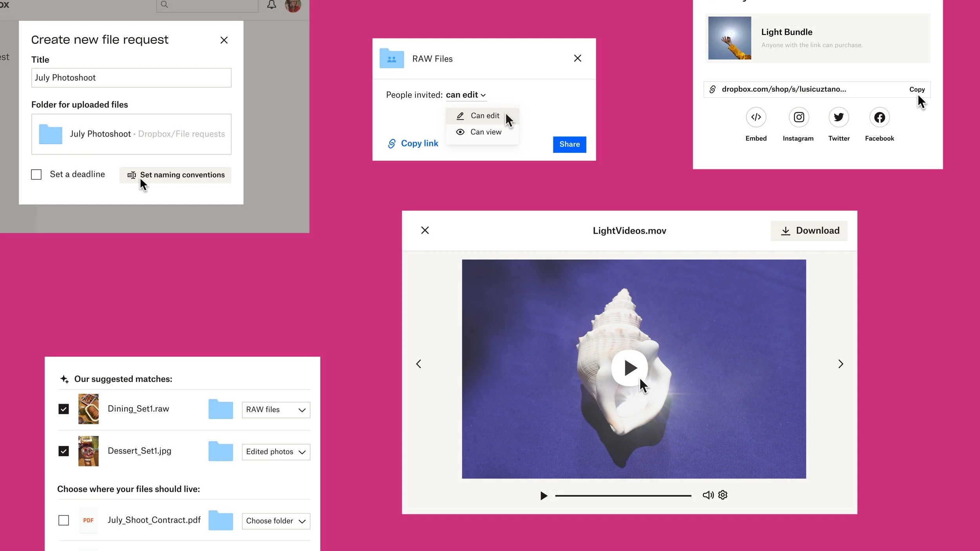Expand the Edited photos folder dropdown
The height and width of the screenshot is (551, 980).
click(x=276, y=452)
